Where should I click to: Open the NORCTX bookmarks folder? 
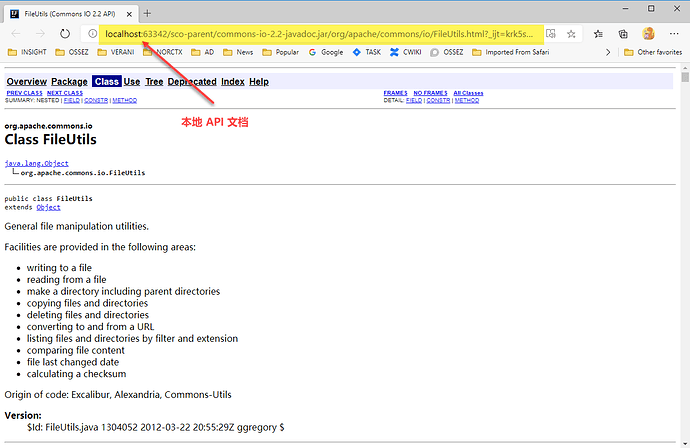(163, 52)
